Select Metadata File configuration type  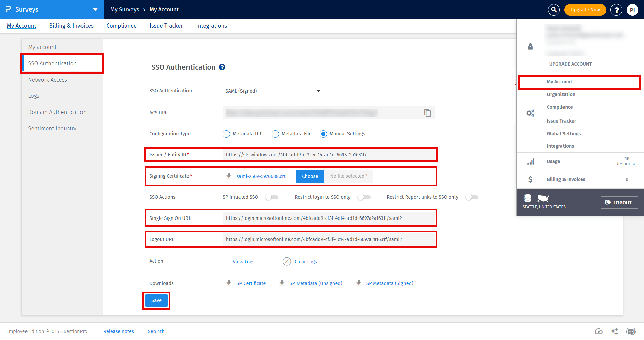coord(275,134)
